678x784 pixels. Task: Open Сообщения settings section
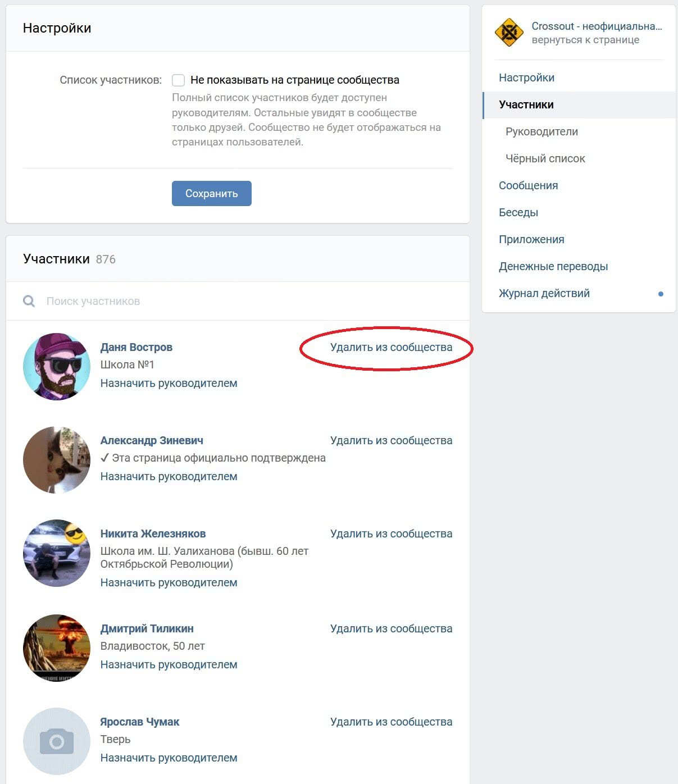[528, 186]
